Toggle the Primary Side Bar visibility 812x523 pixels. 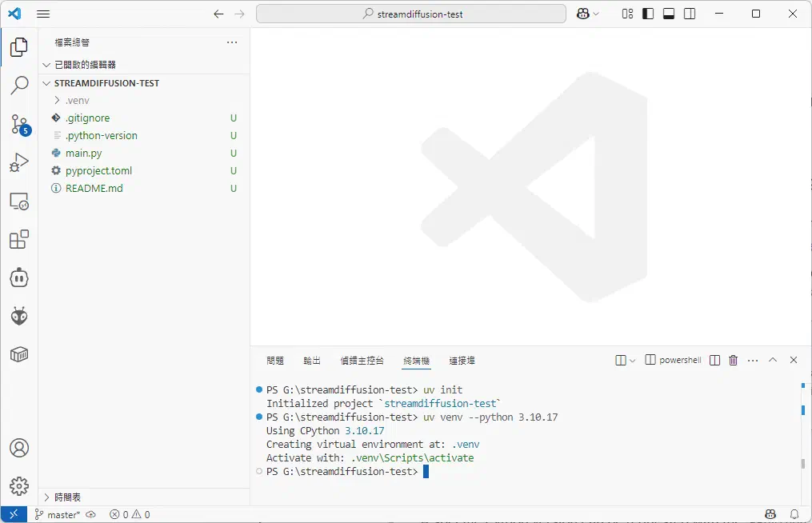point(648,14)
